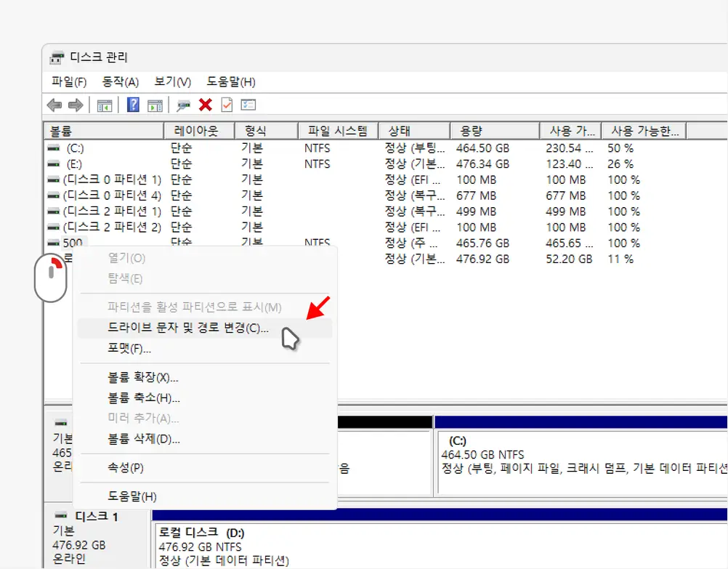Click the checkmark document toolbar icon
The height and width of the screenshot is (569, 728).
point(226,105)
